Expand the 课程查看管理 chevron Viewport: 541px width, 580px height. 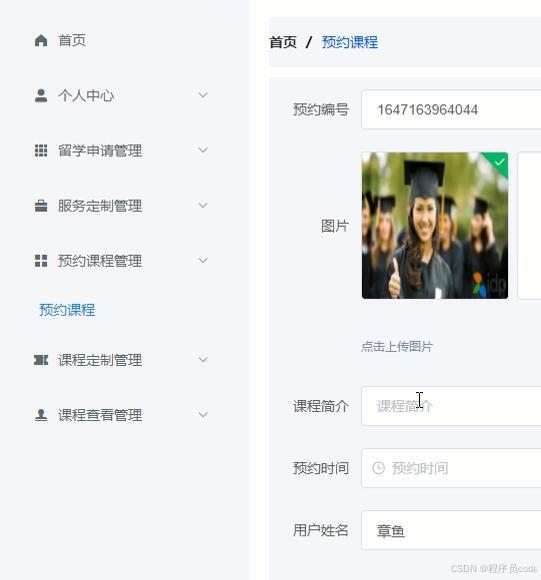point(203,414)
